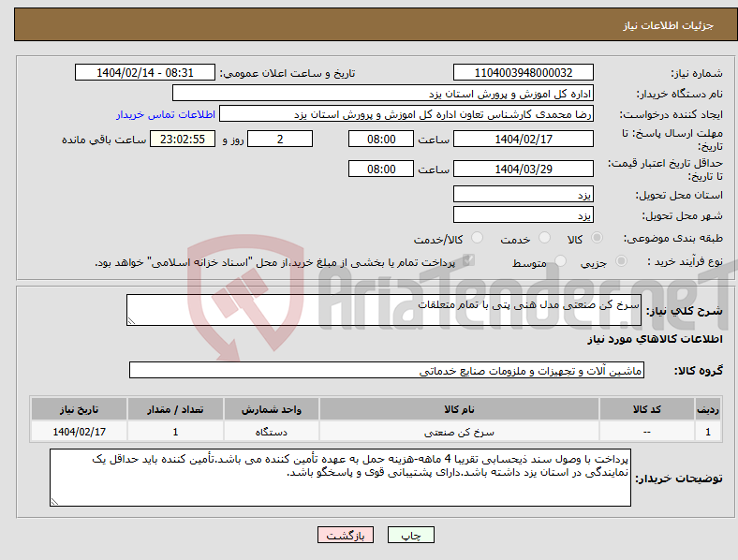Click the price validity time 08:00 field
This screenshot has height=560, width=738.
coord(381,169)
